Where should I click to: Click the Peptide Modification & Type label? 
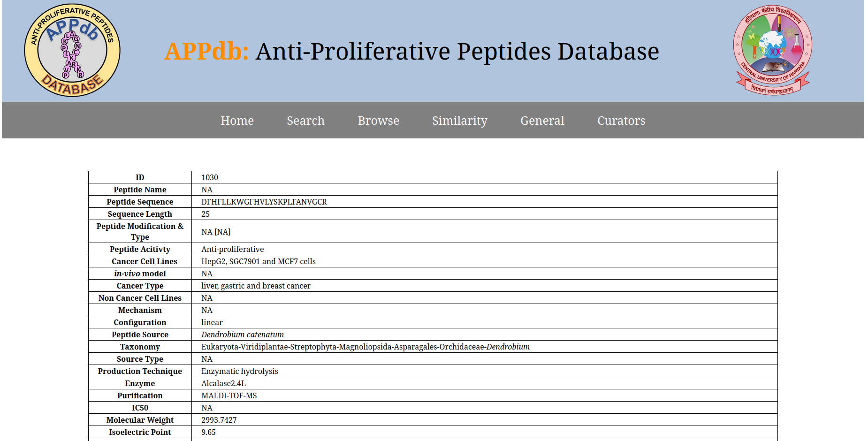pyautogui.click(x=140, y=231)
